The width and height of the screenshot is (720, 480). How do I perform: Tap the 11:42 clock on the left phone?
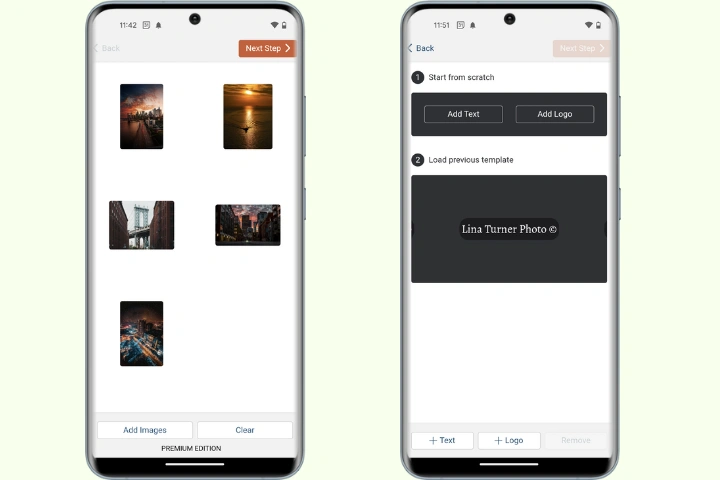(128, 25)
